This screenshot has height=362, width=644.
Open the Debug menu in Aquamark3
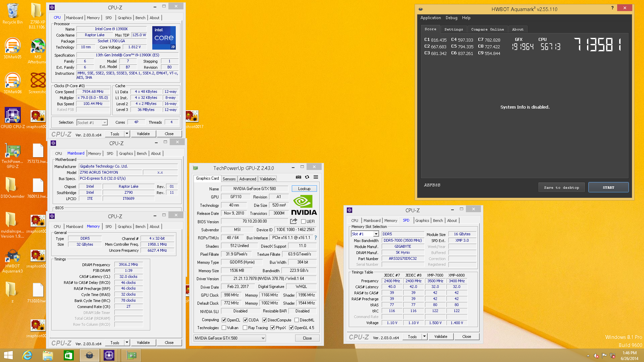point(451,18)
